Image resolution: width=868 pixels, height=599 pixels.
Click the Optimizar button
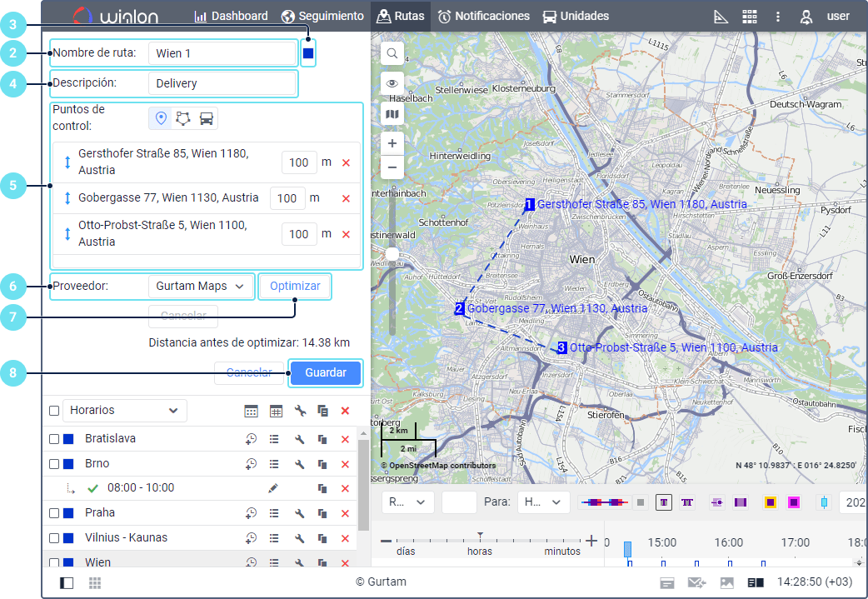pos(295,287)
